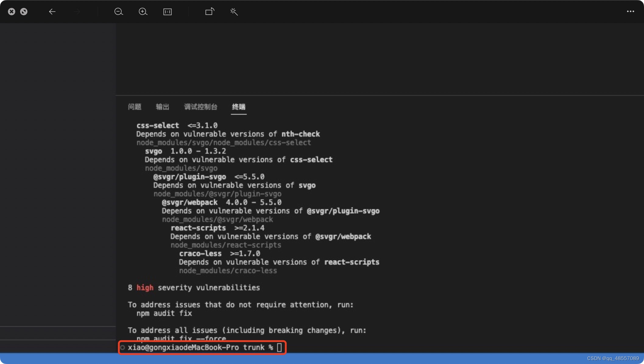
Task: Click the terminal prompt cursor box
Action: tap(279, 347)
